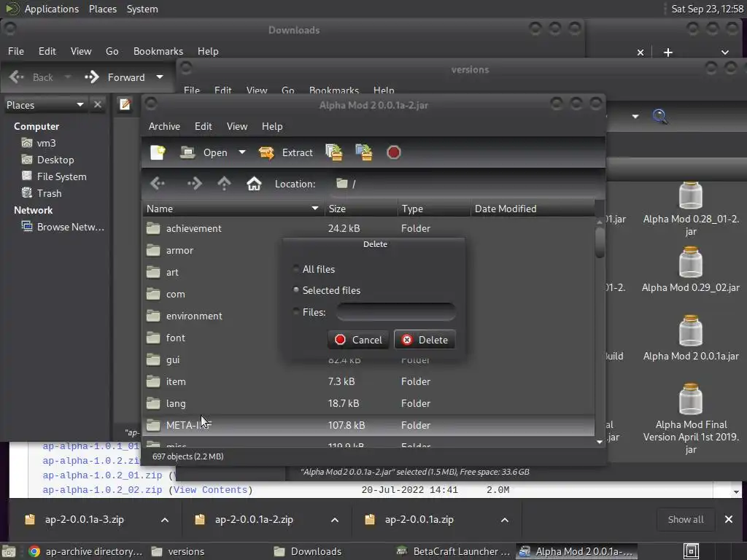Open the Go menu in Downloads window
747x560 pixels.
coord(112,51)
